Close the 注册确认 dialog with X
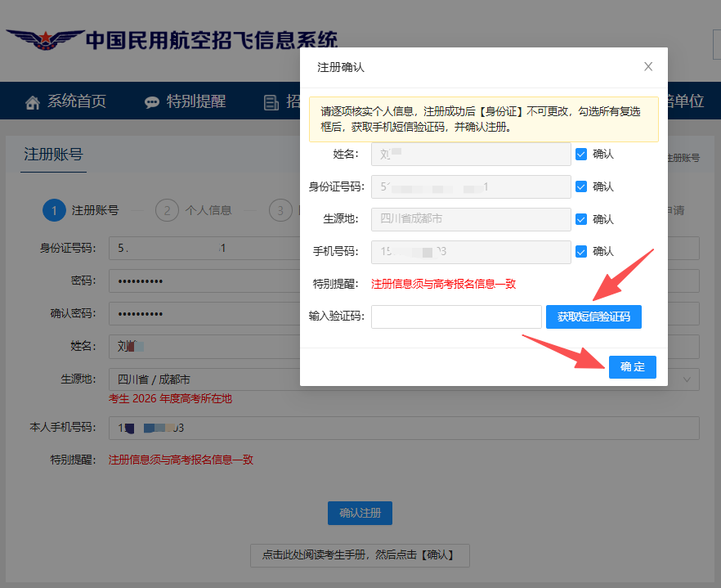Viewport: 721px width, 588px height. coord(648,66)
